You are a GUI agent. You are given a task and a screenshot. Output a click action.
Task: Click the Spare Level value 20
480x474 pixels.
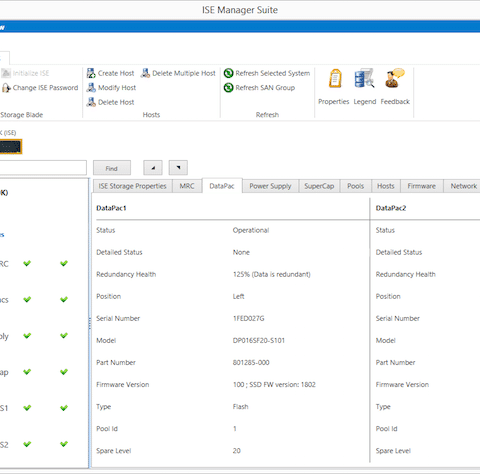pyautogui.click(x=237, y=451)
